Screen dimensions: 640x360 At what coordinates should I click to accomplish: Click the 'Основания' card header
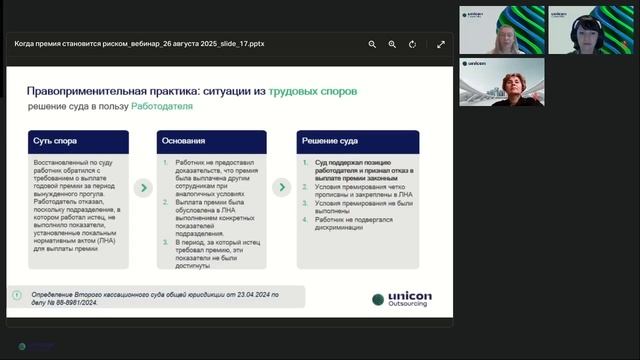tap(211, 142)
